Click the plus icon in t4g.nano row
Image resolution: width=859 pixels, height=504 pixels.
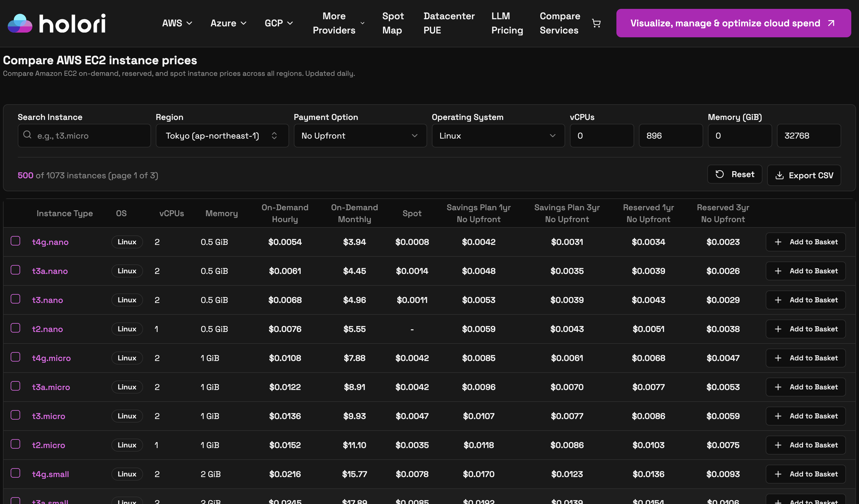pyautogui.click(x=778, y=242)
